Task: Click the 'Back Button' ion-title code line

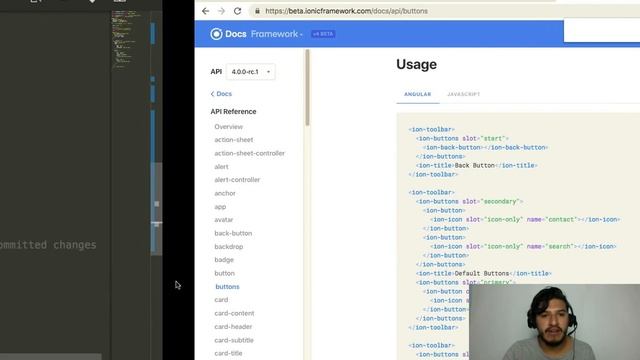Action: [x=476, y=165]
